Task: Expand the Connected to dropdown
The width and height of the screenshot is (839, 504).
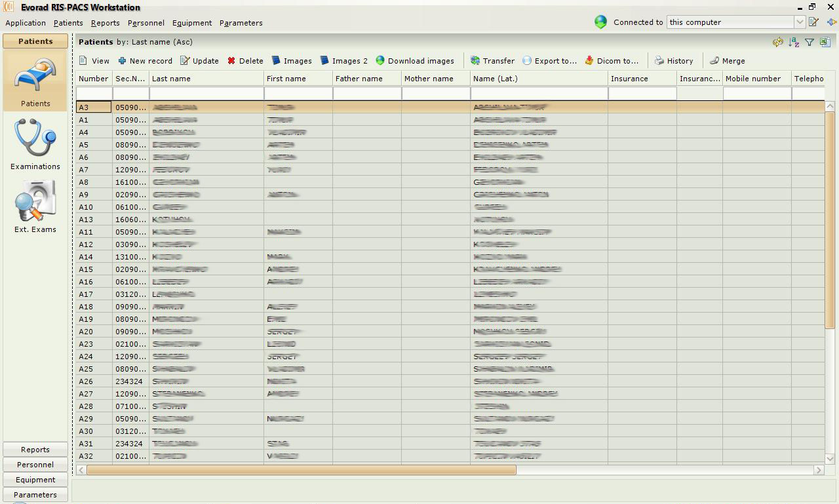Action: click(800, 22)
